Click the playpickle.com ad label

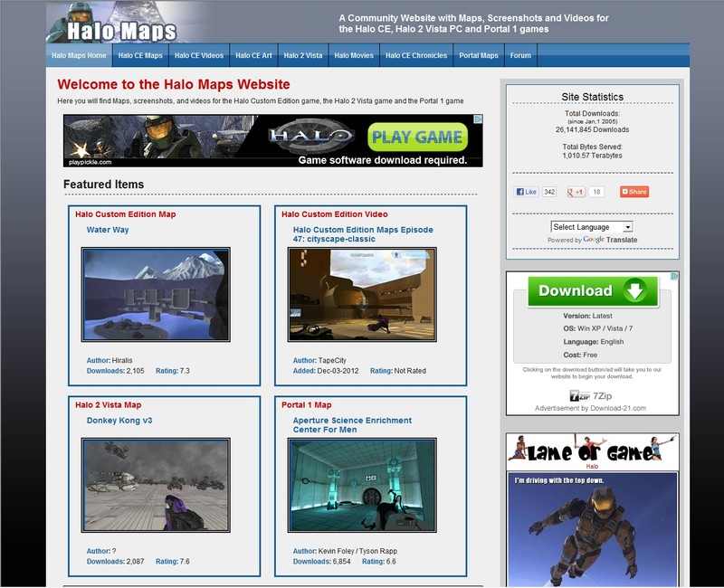point(90,163)
